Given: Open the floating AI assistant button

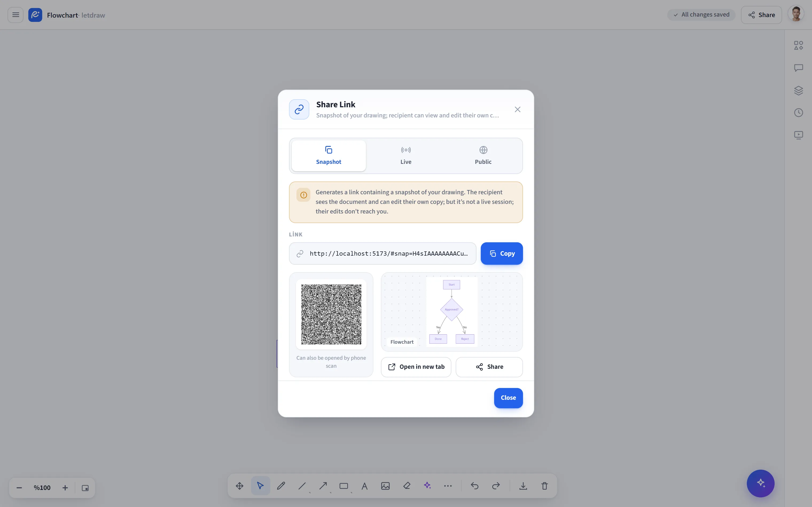Looking at the screenshot, I should coord(760,483).
